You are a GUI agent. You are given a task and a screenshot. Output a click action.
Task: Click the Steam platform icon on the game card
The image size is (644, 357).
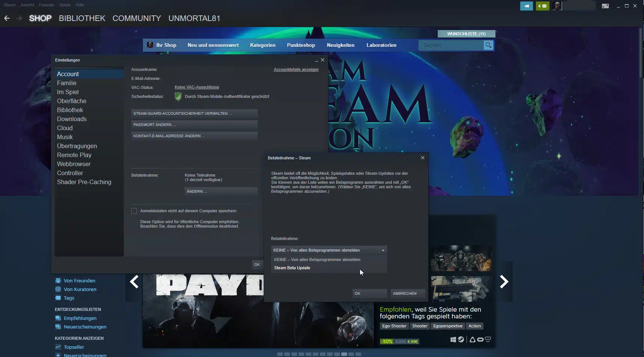pyautogui.click(x=461, y=339)
